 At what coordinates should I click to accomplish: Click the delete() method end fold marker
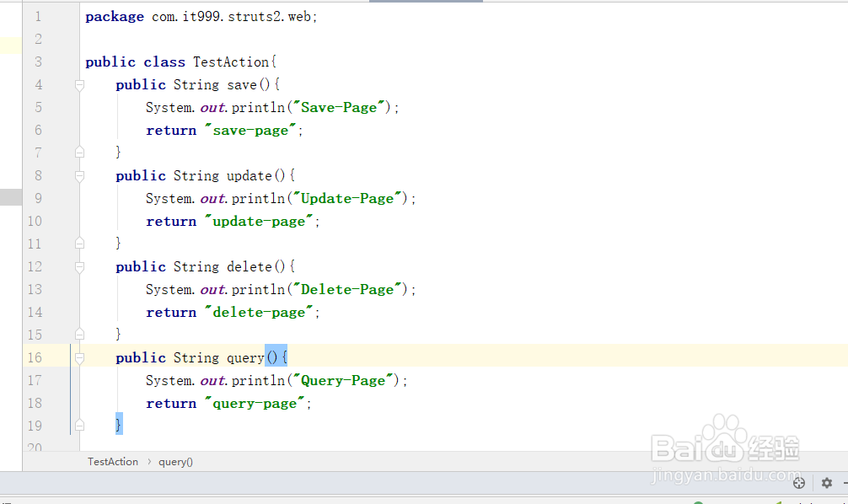(x=79, y=334)
